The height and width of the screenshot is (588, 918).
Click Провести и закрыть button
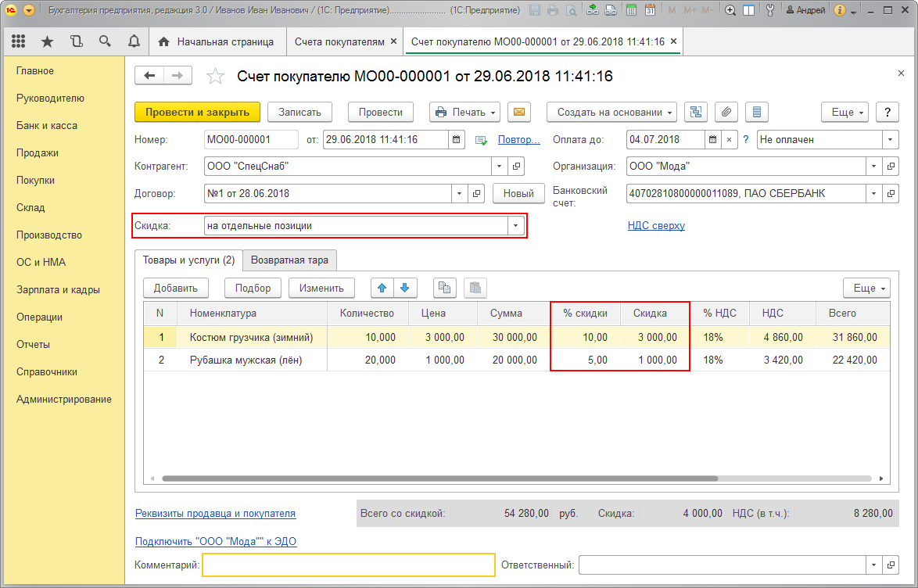(x=197, y=112)
